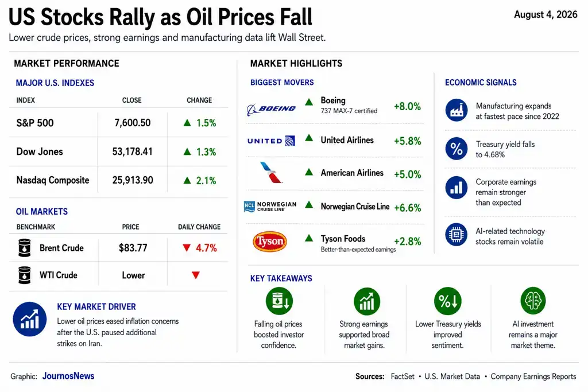Screen dimensions: 588x392
Task: Click the green AI investment brain icon
Action: coord(533,301)
